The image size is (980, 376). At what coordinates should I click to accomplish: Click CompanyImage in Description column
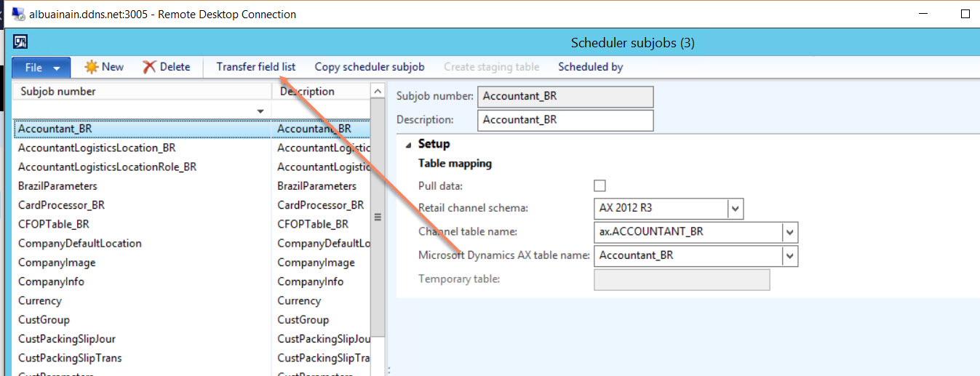[316, 263]
